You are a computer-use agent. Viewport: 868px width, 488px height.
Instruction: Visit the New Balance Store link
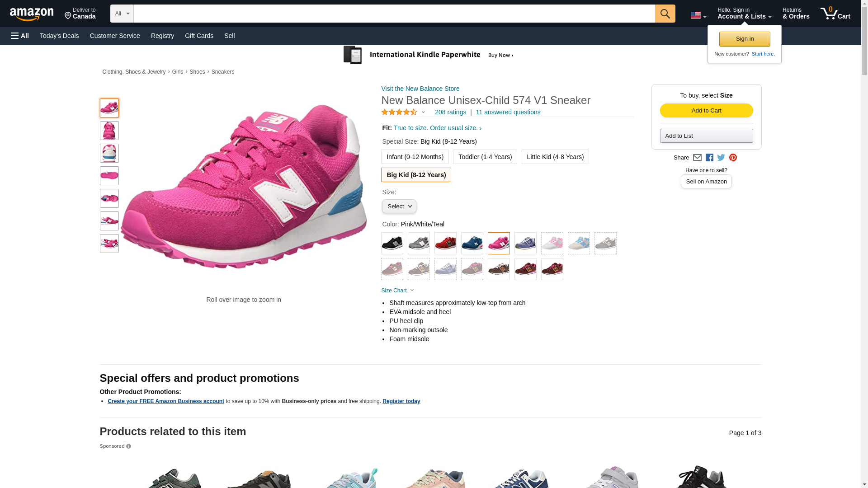coord(420,89)
